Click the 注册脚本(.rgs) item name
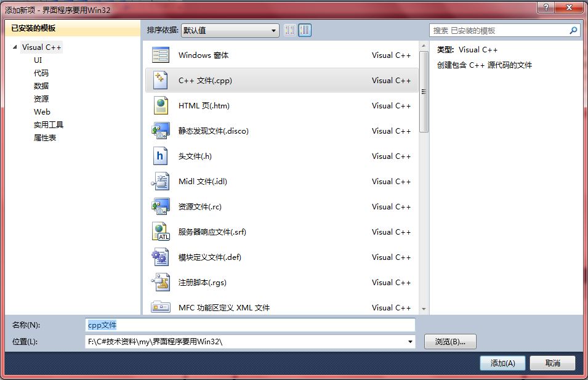This screenshot has height=380, width=588. (x=203, y=283)
